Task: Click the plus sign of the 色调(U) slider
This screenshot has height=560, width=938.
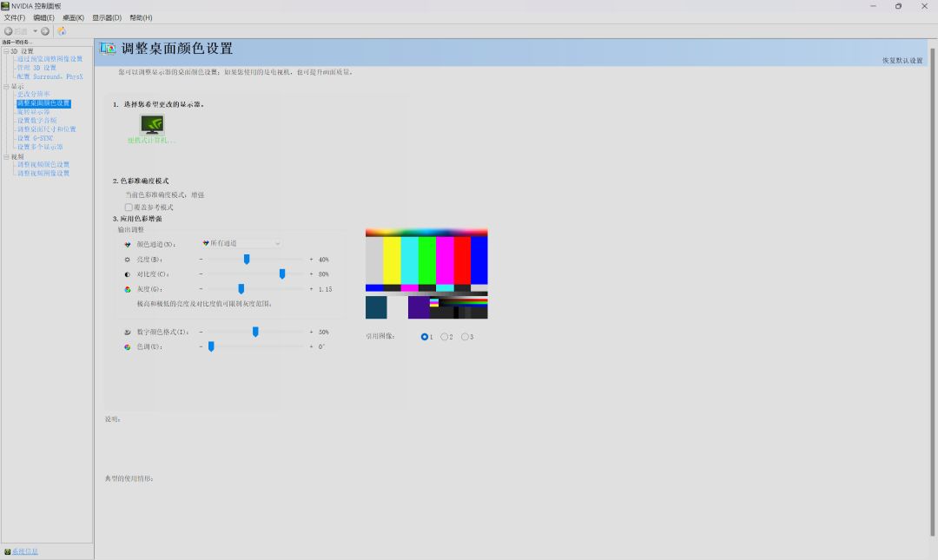Action: [311, 346]
